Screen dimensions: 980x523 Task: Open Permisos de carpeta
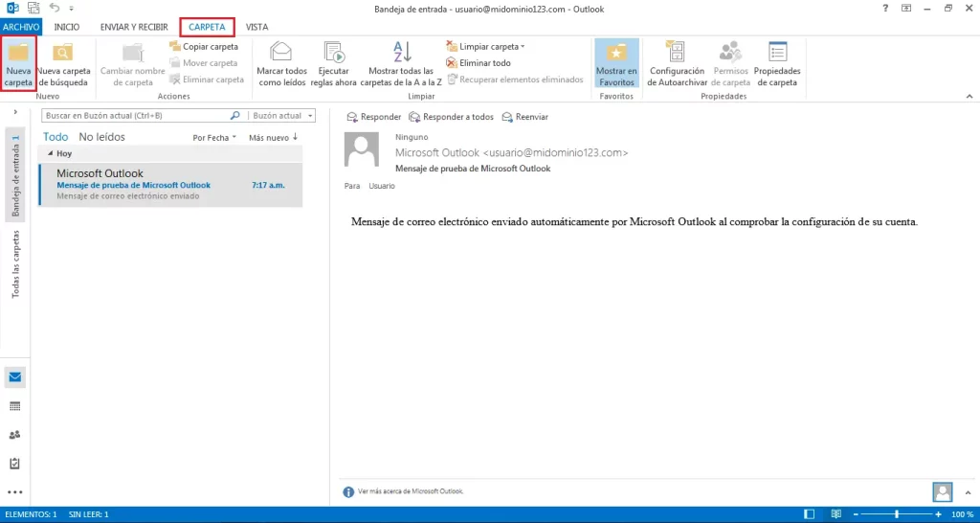730,65
